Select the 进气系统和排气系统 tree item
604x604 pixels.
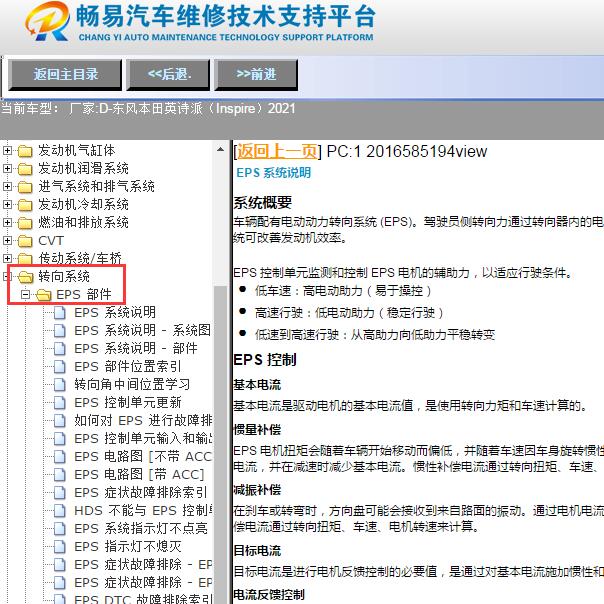click(x=96, y=186)
